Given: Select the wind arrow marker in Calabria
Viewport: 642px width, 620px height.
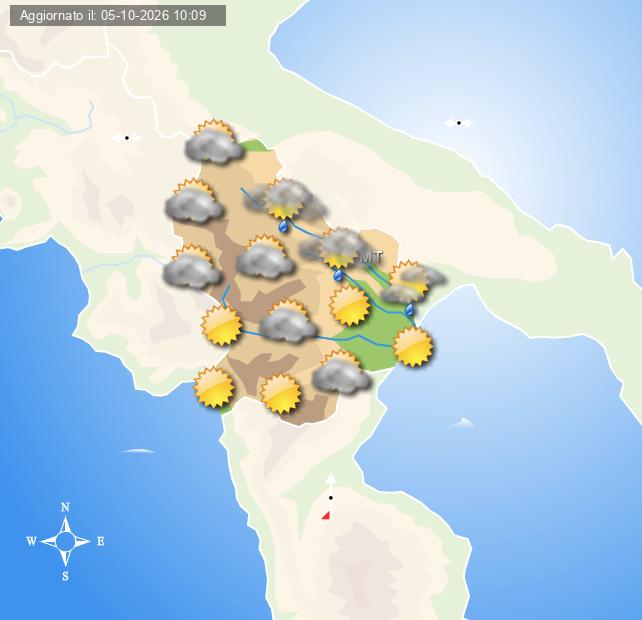Looking at the screenshot, I should point(330,498).
